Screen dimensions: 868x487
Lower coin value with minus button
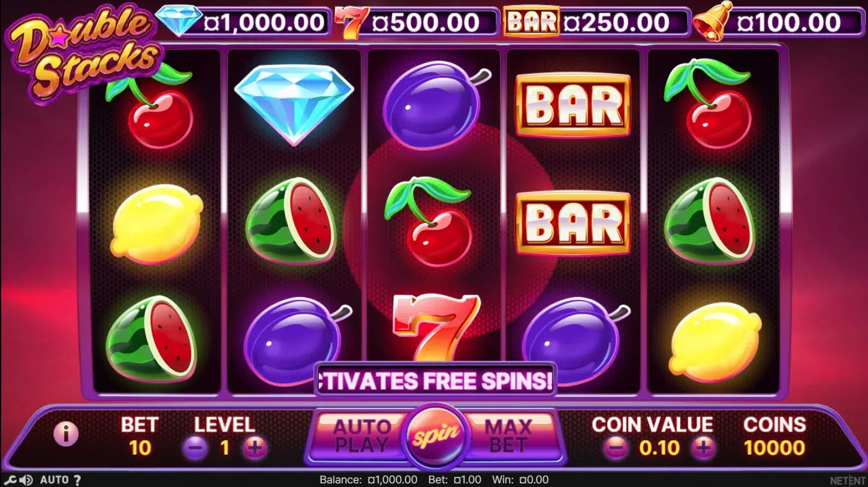point(617,447)
